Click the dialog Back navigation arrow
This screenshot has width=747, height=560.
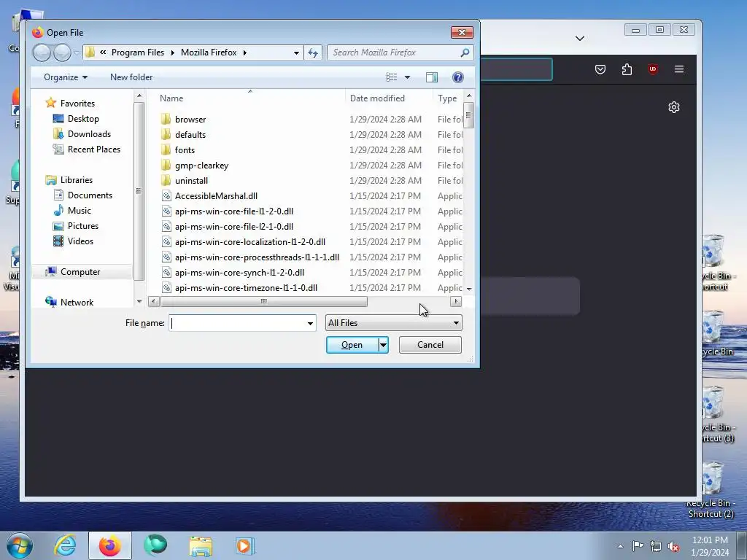point(42,52)
